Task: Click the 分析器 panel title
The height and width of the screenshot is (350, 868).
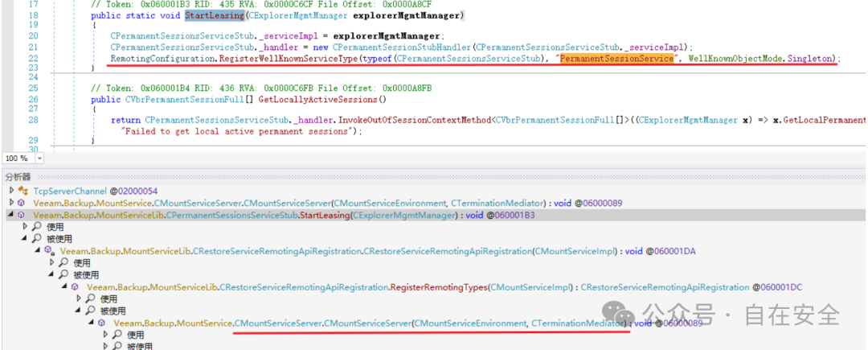Action: point(18,177)
